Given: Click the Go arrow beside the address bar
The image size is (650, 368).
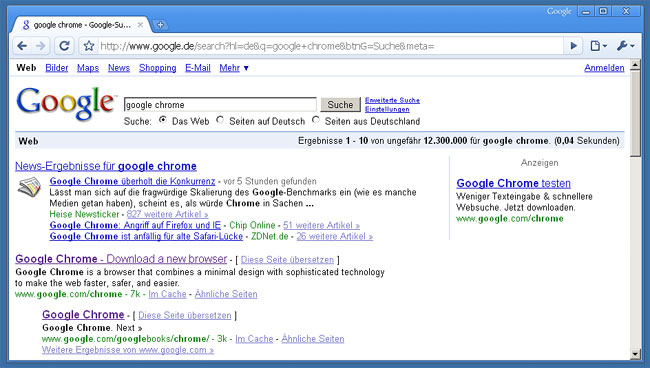Looking at the screenshot, I should pos(574,46).
